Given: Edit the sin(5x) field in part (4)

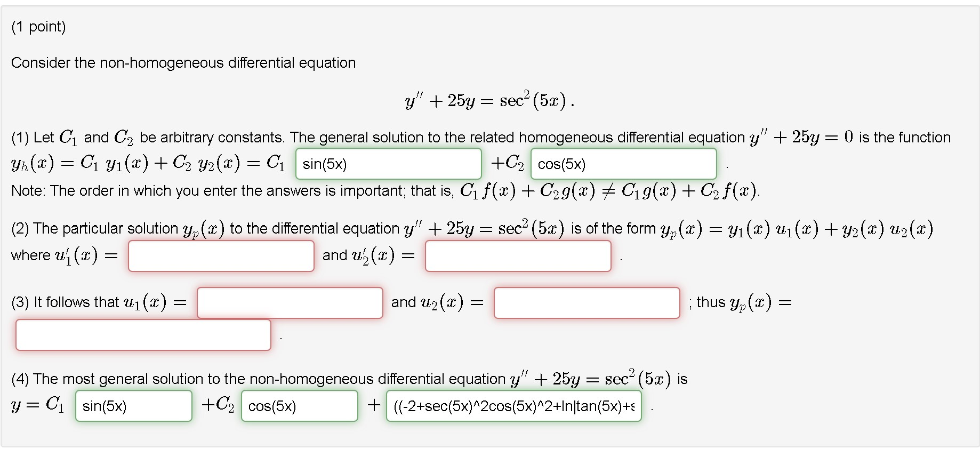Looking at the screenshot, I should [x=133, y=406].
